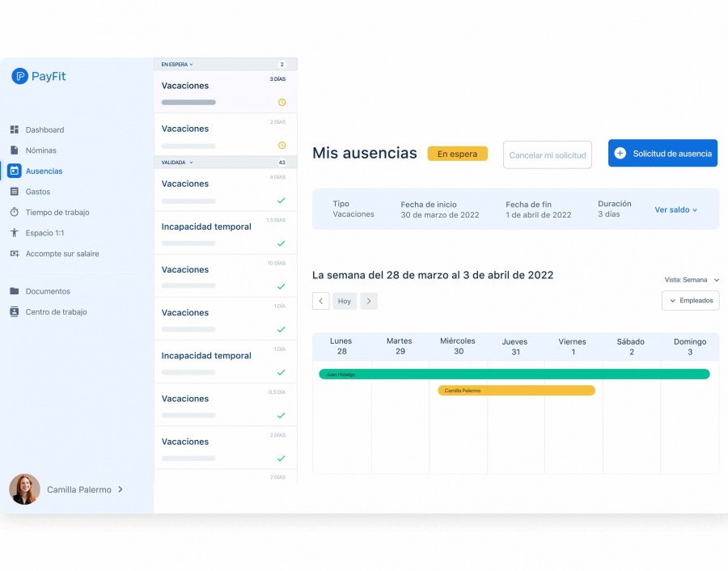Open the Vista: Semana dropdown
This screenshot has height=571, width=728.
(x=692, y=279)
